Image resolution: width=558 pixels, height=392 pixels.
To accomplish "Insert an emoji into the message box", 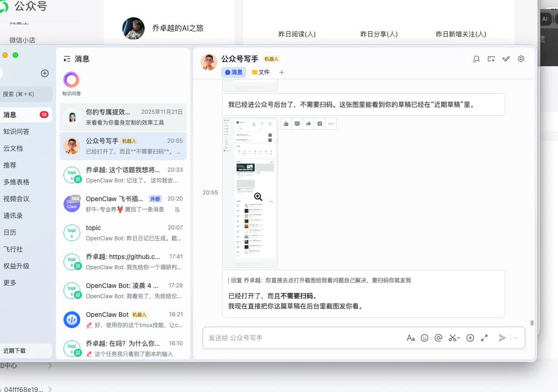I will click(x=425, y=337).
